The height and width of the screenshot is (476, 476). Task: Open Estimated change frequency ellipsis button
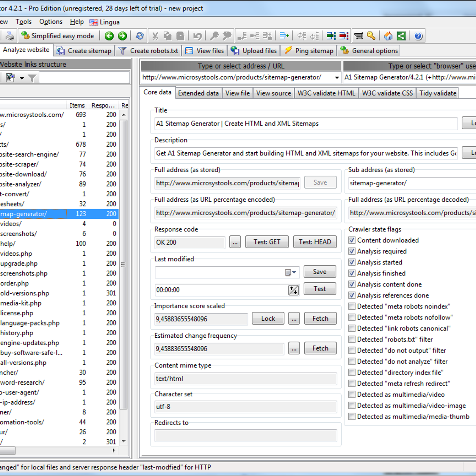pyautogui.click(x=294, y=348)
